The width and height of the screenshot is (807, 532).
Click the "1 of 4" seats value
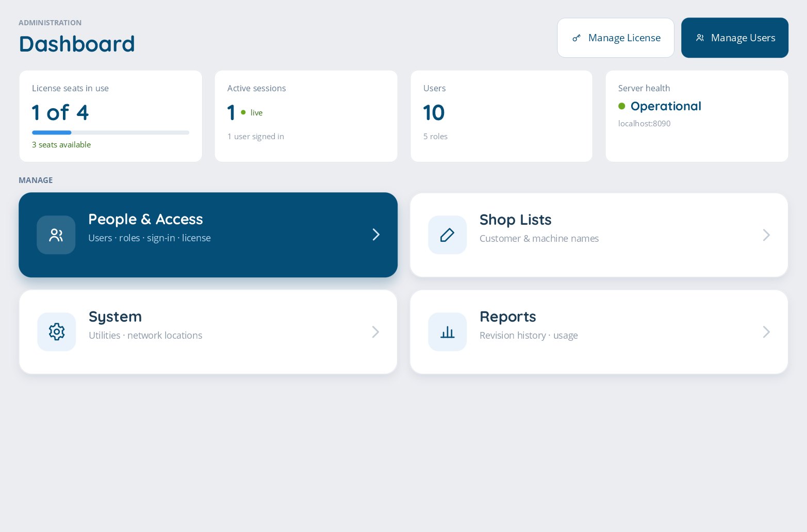[x=60, y=112]
